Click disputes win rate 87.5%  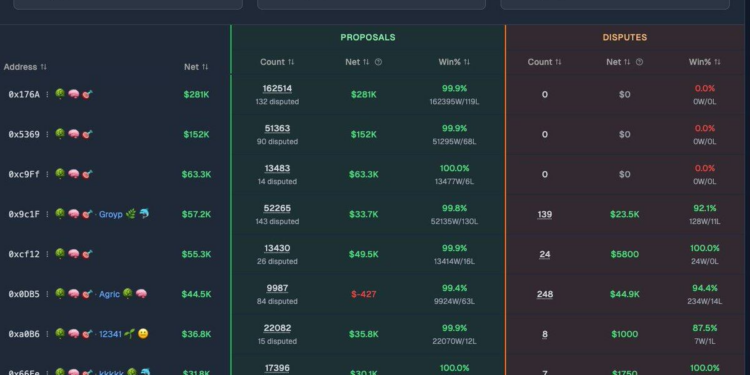tap(705, 328)
